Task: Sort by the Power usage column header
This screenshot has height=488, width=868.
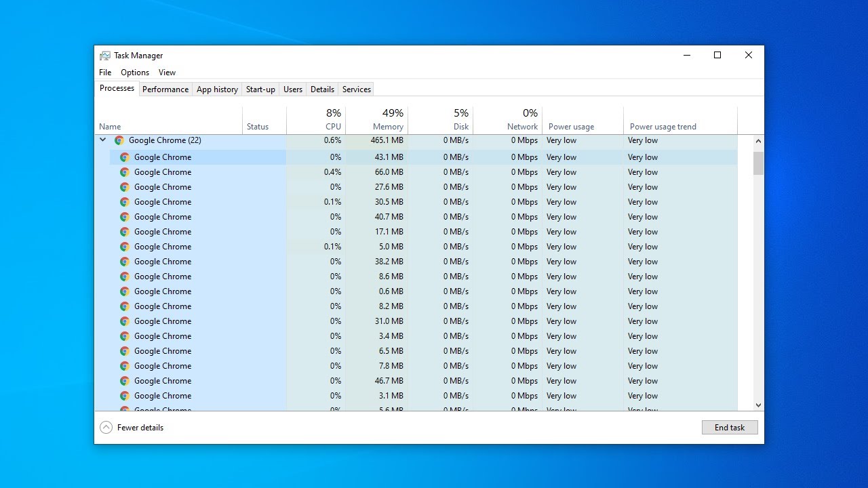Action: pyautogui.click(x=583, y=120)
